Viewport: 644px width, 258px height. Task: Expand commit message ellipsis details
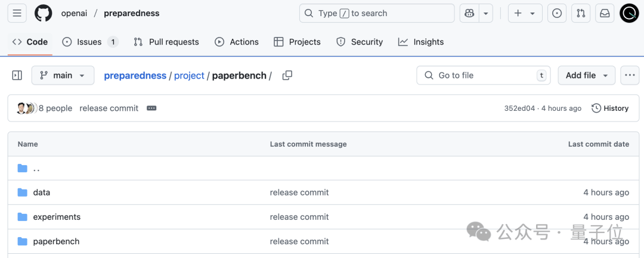(x=151, y=108)
